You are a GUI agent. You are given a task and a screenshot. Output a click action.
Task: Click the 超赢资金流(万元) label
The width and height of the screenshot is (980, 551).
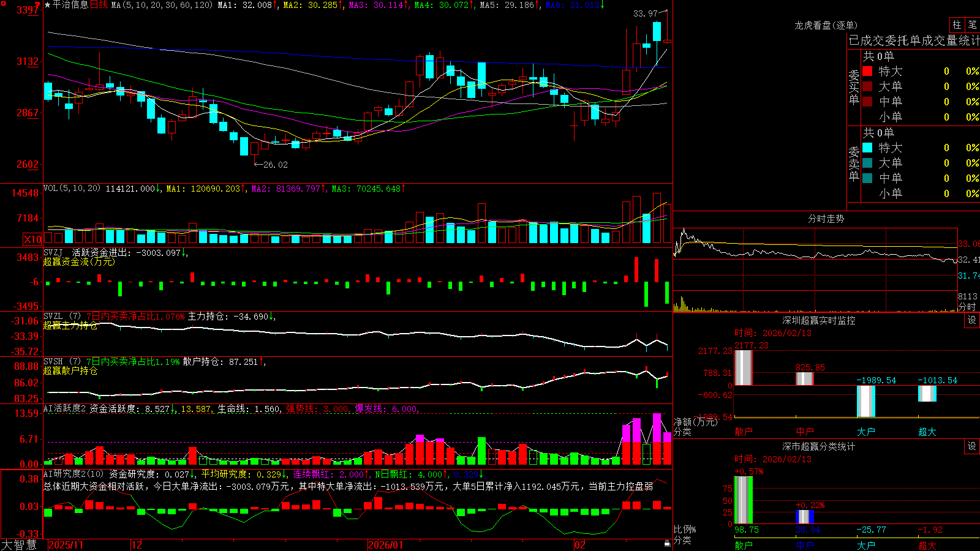[x=78, y=261]
